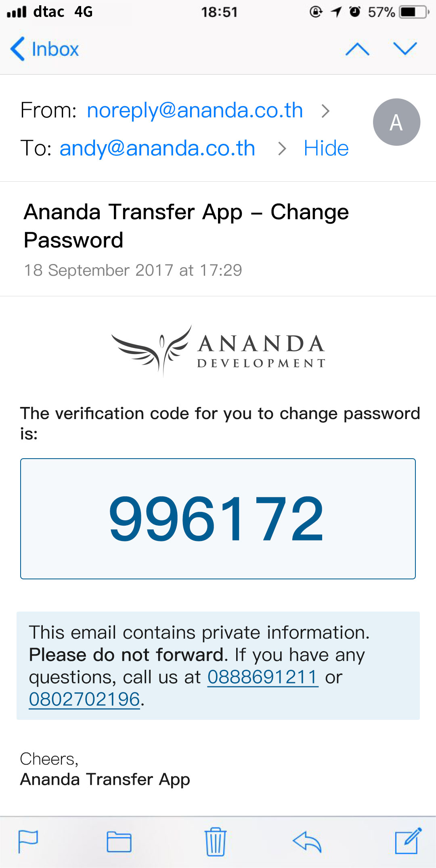Expand sender details chevron after noreply address
The width and height of the screenshot is (436, 868).
click(325, 111)
